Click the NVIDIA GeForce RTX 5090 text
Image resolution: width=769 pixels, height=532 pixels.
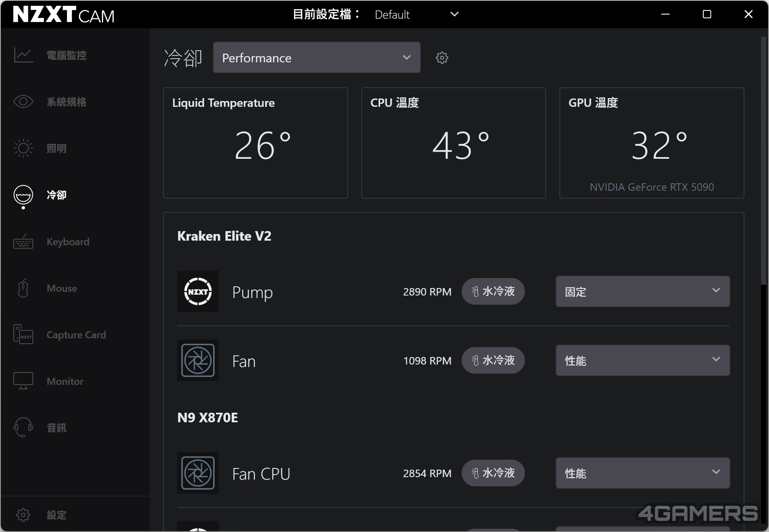click(x=652, y=187)
